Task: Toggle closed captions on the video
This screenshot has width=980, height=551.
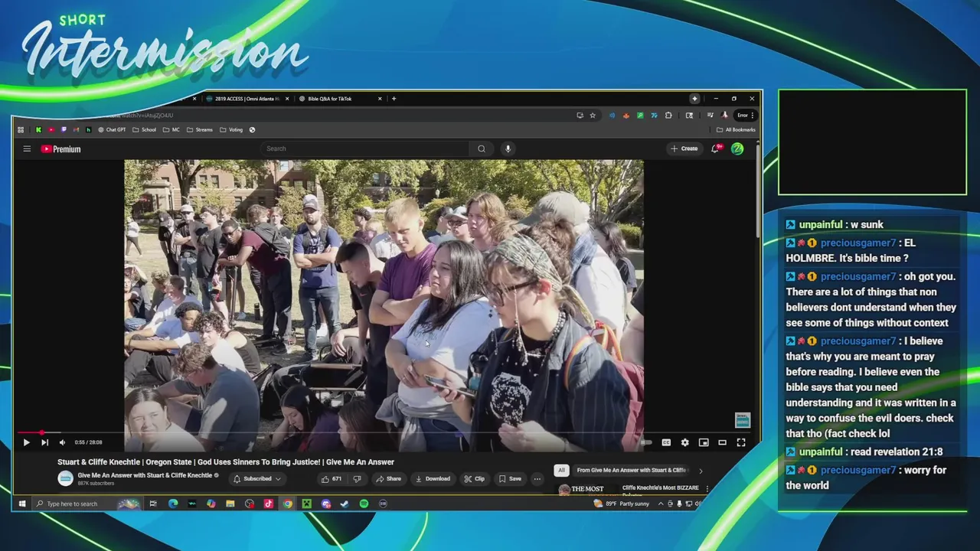Action: point(666,442)
